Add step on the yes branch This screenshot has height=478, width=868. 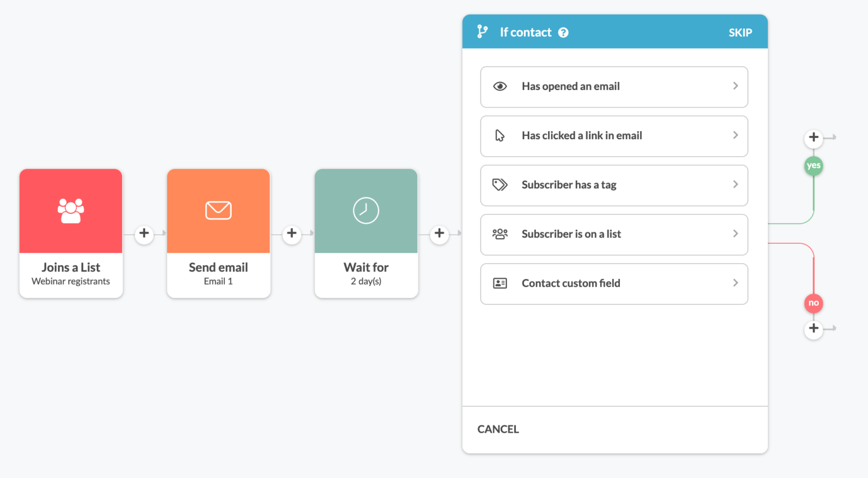click(813, 137)
